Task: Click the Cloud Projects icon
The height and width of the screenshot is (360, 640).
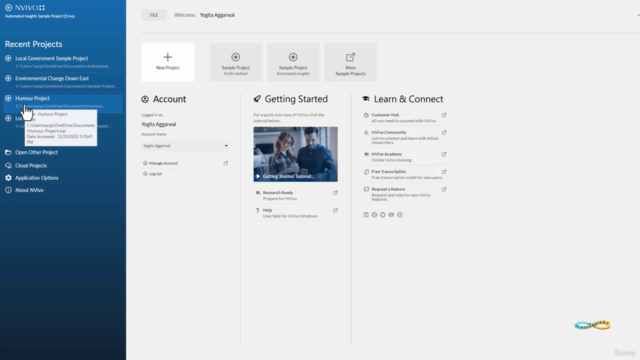Action: [x=8, y=166]
